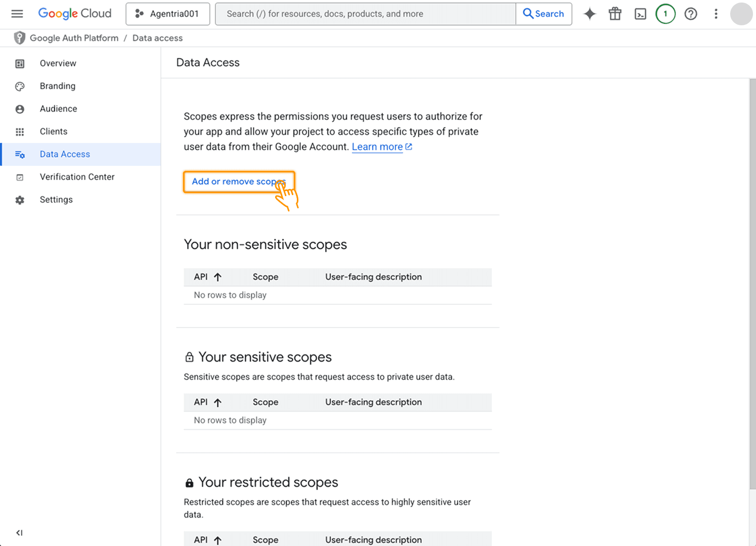
Task: Click the Data access breadcrumb
Action: tap(157, 38)
